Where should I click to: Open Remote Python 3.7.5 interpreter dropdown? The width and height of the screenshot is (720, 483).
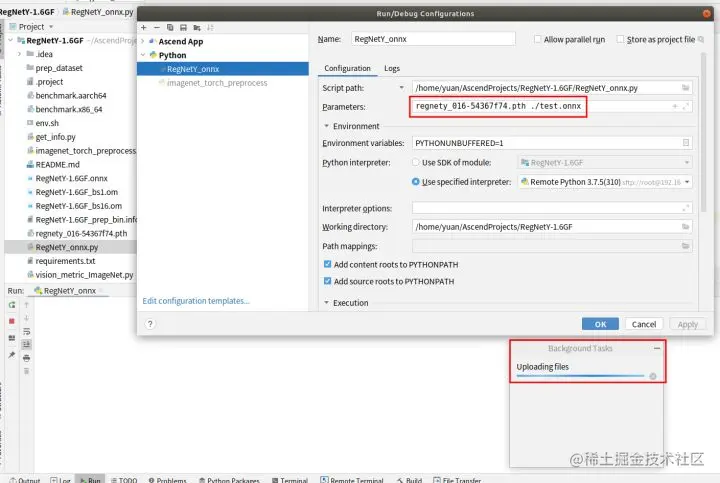pyautogui.click(x=605, y=182)
